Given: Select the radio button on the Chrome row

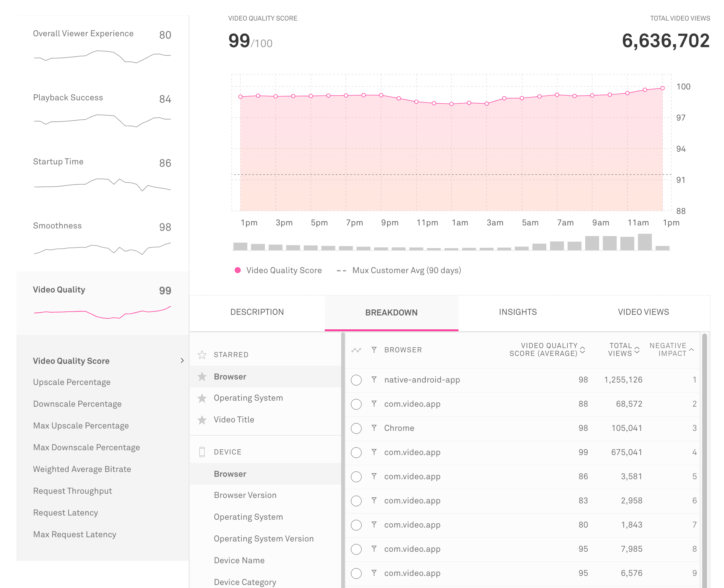Looking at the screenshot, I should point(356,428).
